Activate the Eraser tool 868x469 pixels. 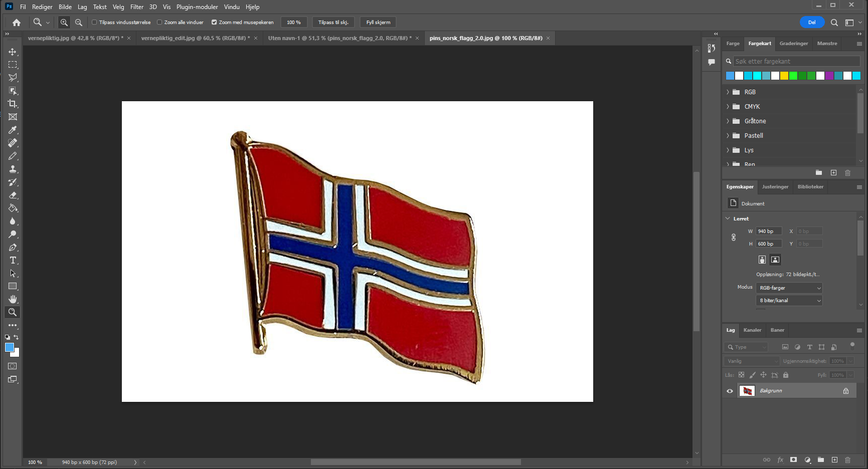pos(13,195)
